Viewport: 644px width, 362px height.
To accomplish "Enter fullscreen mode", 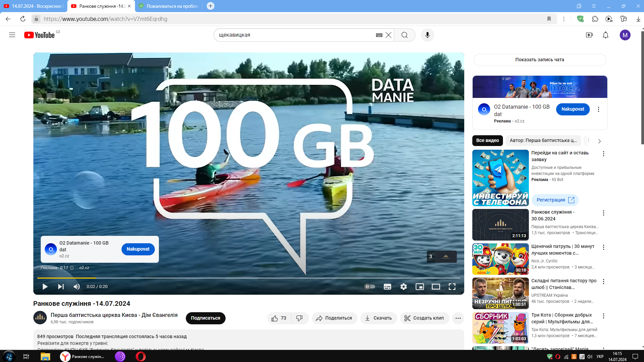I will coord(452,286).
